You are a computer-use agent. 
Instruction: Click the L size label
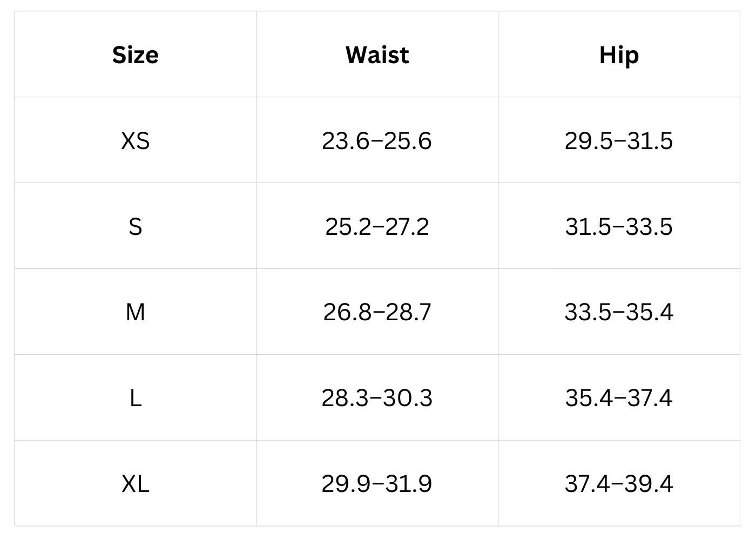[135, 398]
